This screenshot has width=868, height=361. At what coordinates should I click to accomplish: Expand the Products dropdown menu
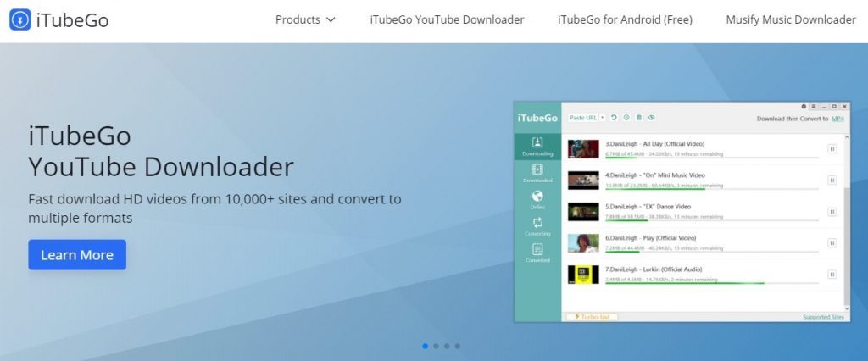click(305, 20)
